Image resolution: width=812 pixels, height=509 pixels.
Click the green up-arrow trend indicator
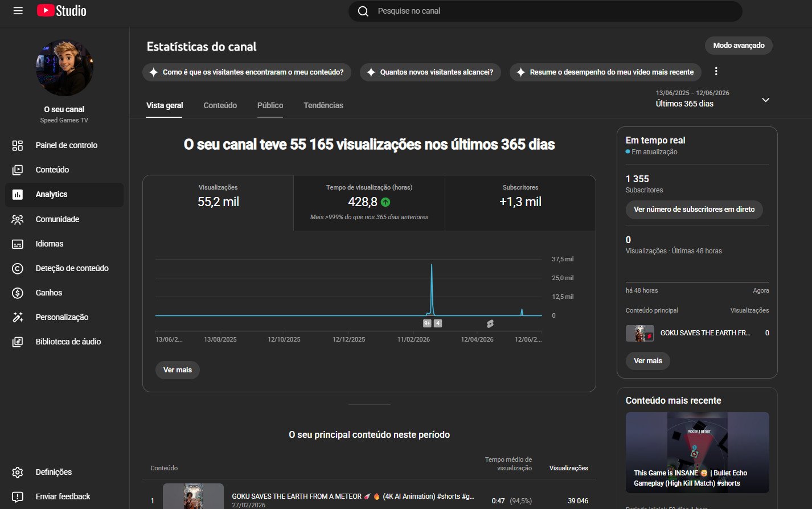click(386, 202)
